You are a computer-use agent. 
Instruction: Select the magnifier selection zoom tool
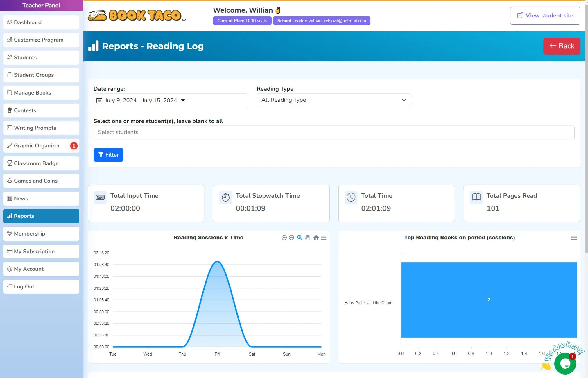tap(300, 238)
